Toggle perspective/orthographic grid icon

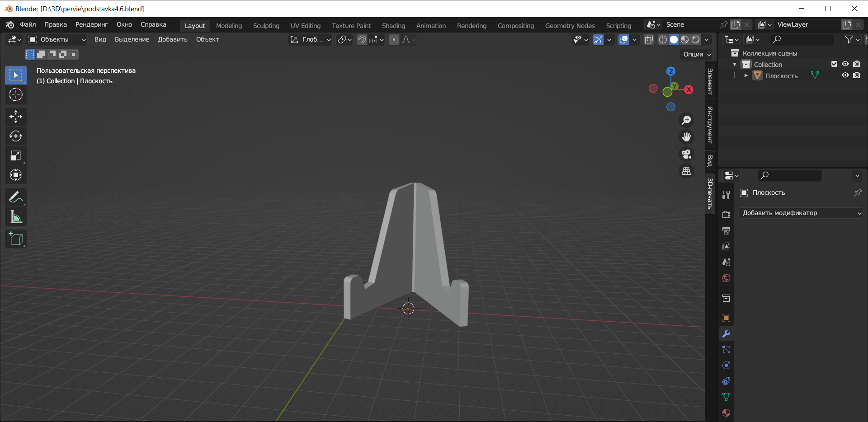[686, 171]
